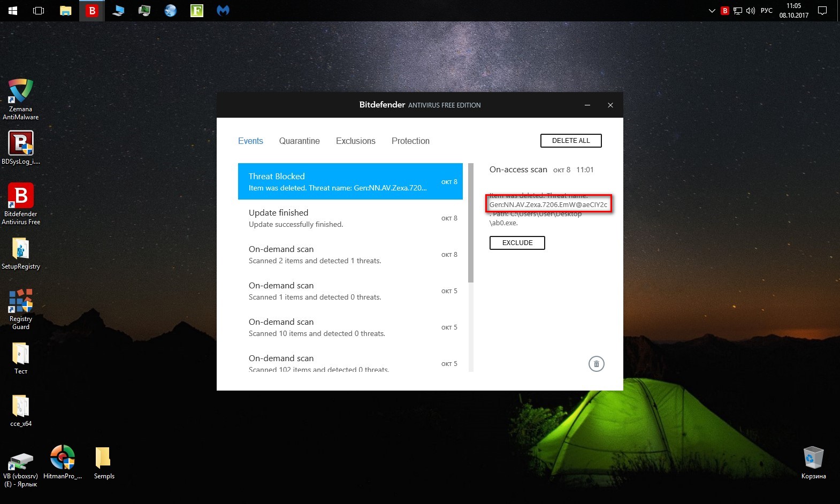Select the scan event for 102 items
840x504 pixels.
point(350,359)
